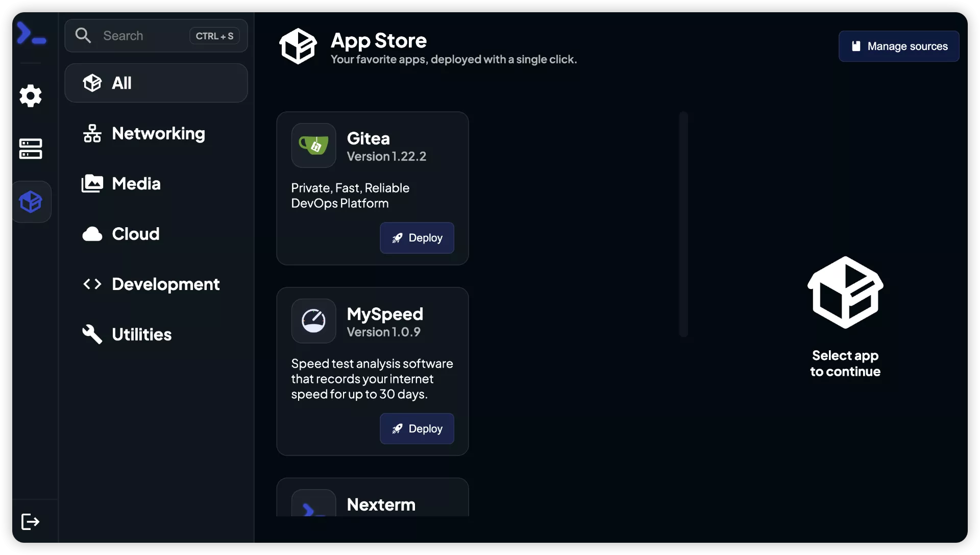The height and width of the screenshot is (555, 980).
Task: Click the Utilities wrench icon
Action: (92, 334)
